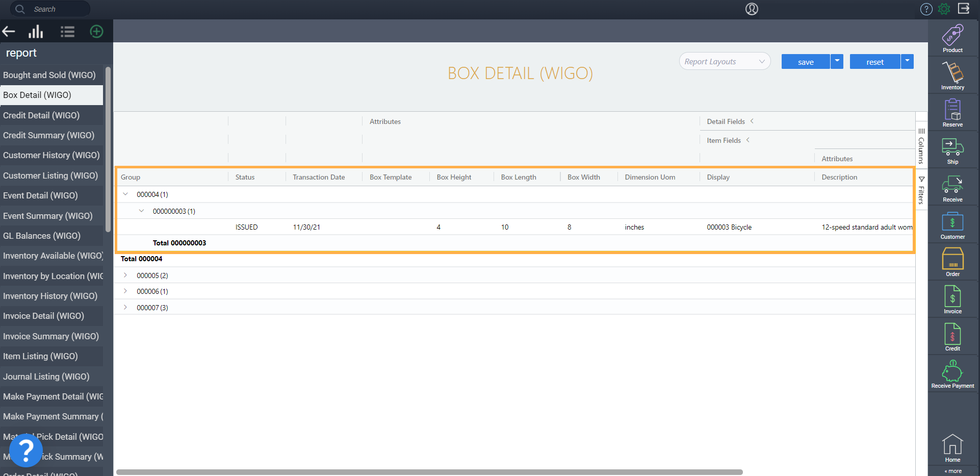Open Invoice Detail (WIGO) report

[51, 316]
